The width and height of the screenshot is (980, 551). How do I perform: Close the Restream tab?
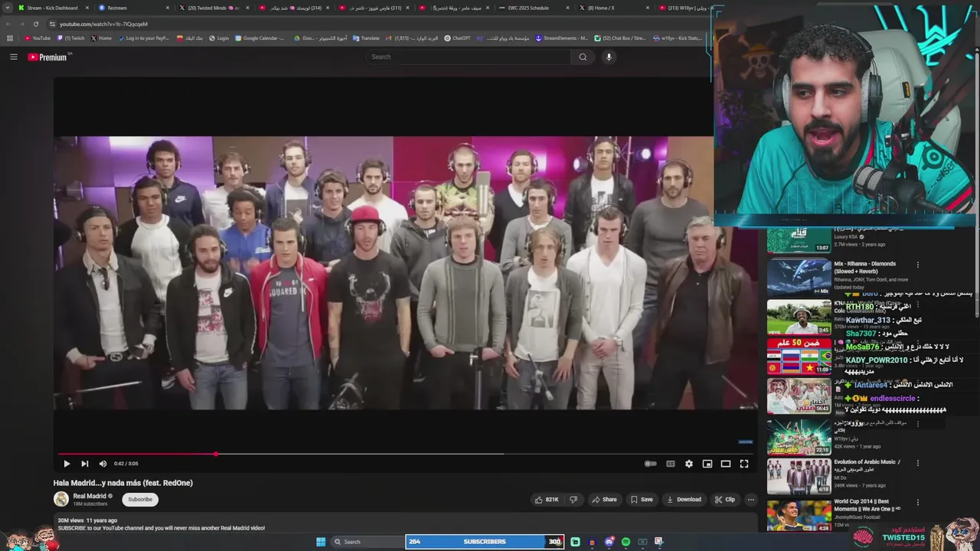[x=167, y=8]
